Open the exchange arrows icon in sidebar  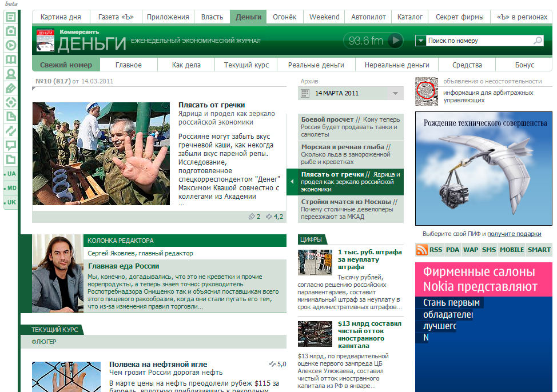coord(11,131)
